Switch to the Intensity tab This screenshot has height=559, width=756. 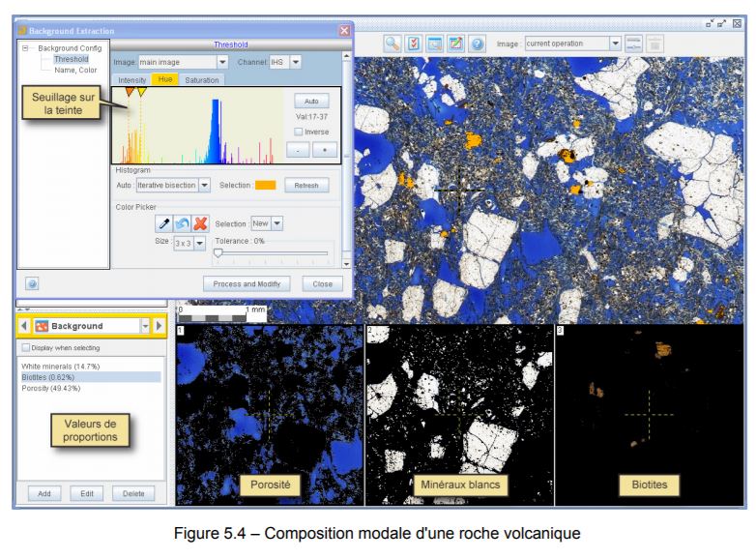tap(131, 80)
